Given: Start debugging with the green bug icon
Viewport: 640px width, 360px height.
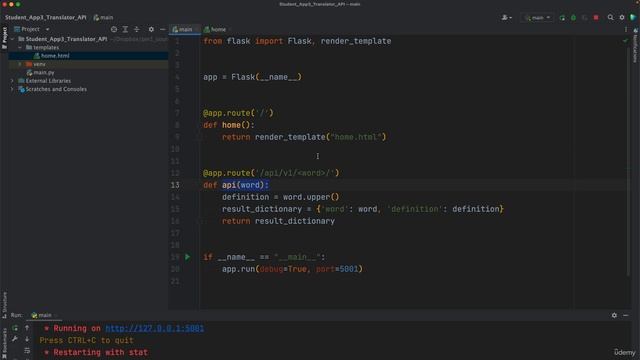Looking at the screenshot, I should click(573, 18).
